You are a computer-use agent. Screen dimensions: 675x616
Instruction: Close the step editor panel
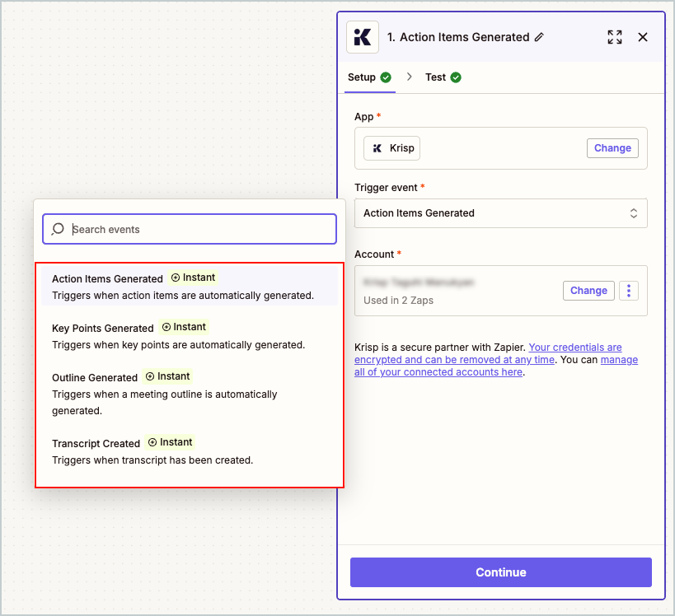(642, 37)
